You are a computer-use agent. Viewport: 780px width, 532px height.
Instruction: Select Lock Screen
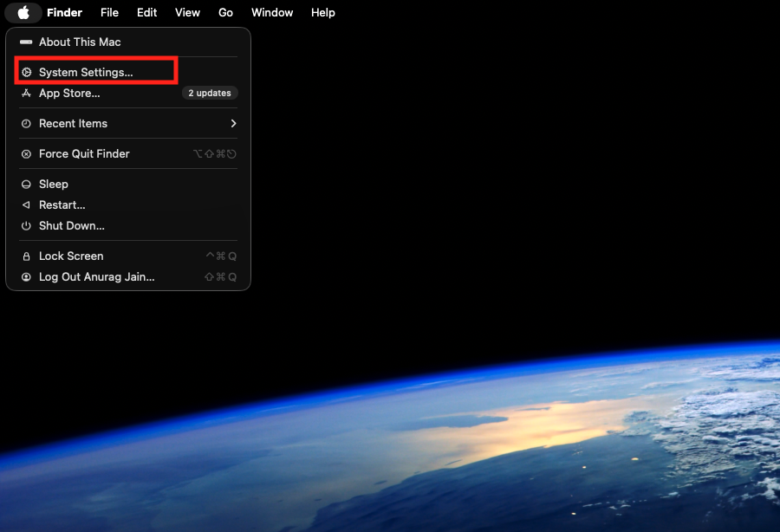point(71,256)
